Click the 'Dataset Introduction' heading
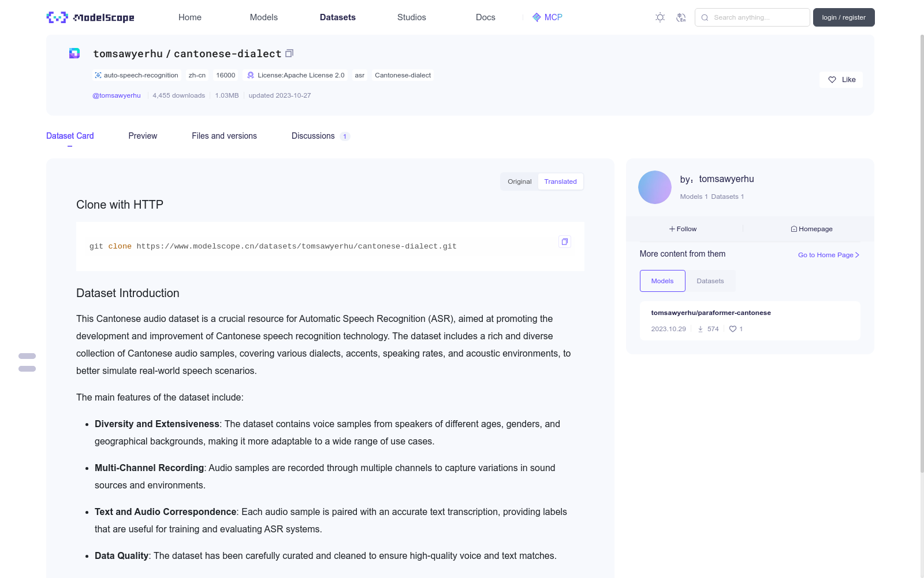The height and width of the screenshot is (578, 924). click(x=128, y=293)
